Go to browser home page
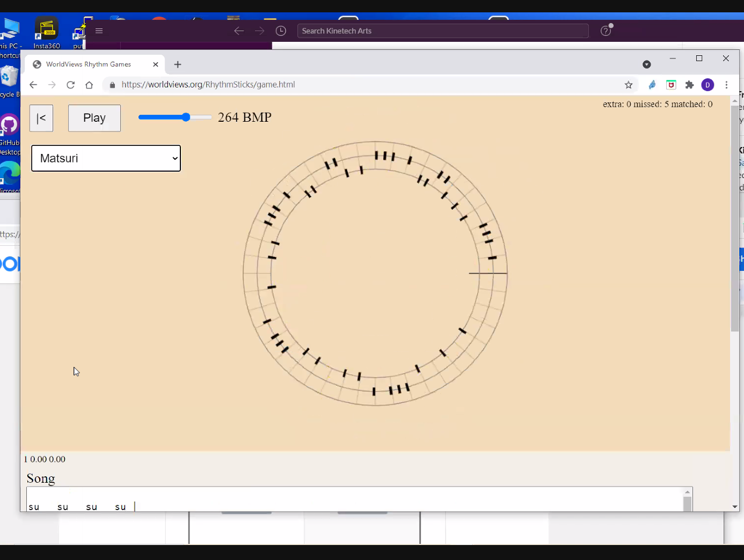 [x=89, y=85]
